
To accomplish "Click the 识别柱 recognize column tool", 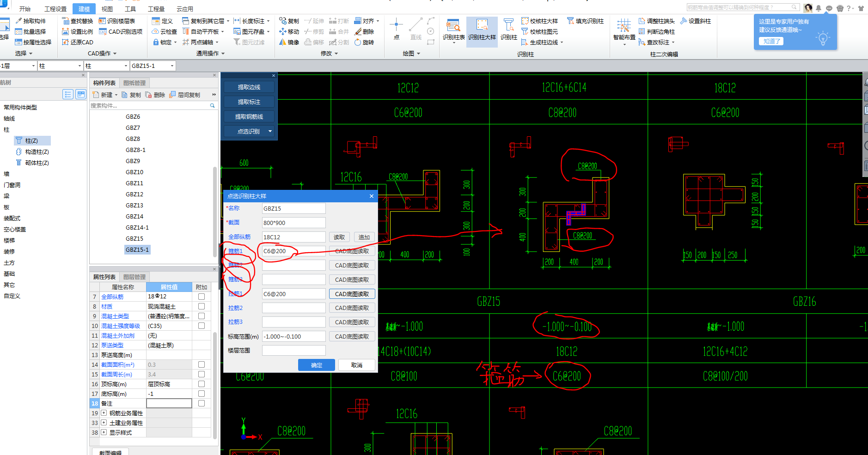I will (509, 30).
